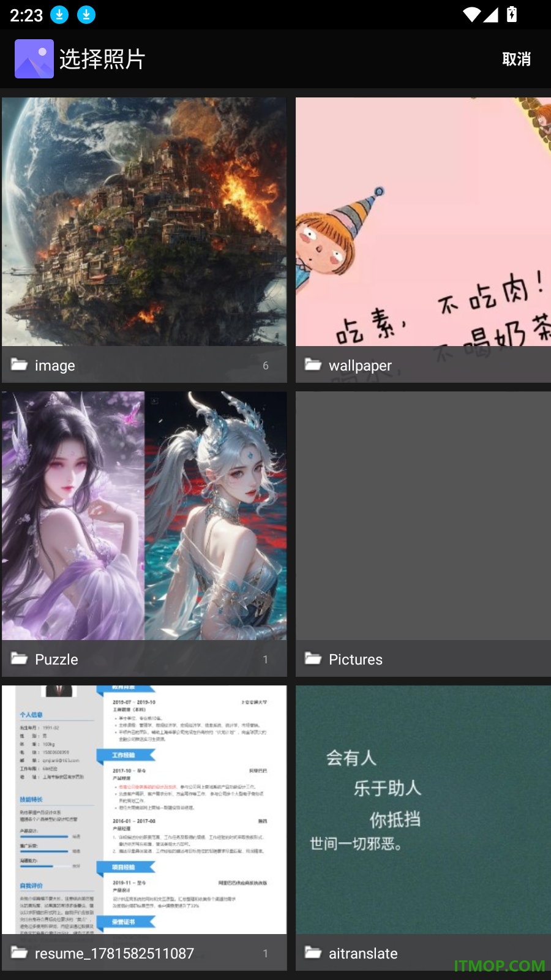
Task: Select the 'Pictures' folder label
Action: point(356,660)
